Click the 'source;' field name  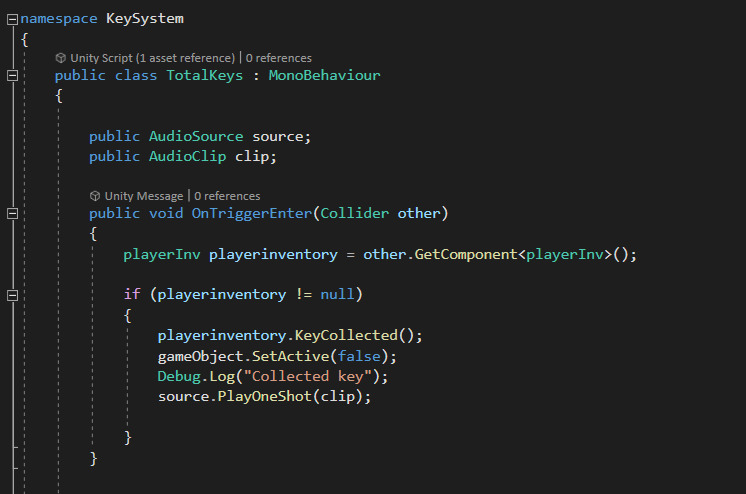coord(281,137)
